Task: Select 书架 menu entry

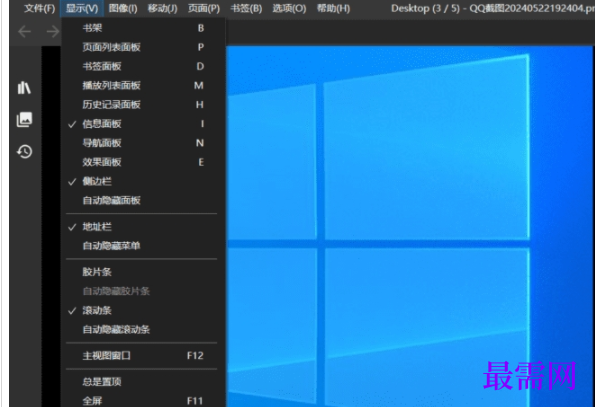Action: pyautogui.click(x=142, y=28)
